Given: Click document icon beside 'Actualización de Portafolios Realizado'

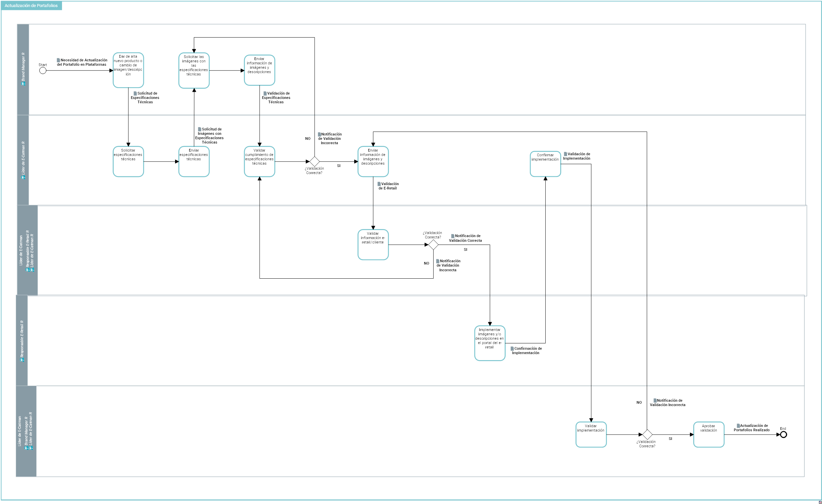Looking at the screenshot, I should (x=738, y=426).
